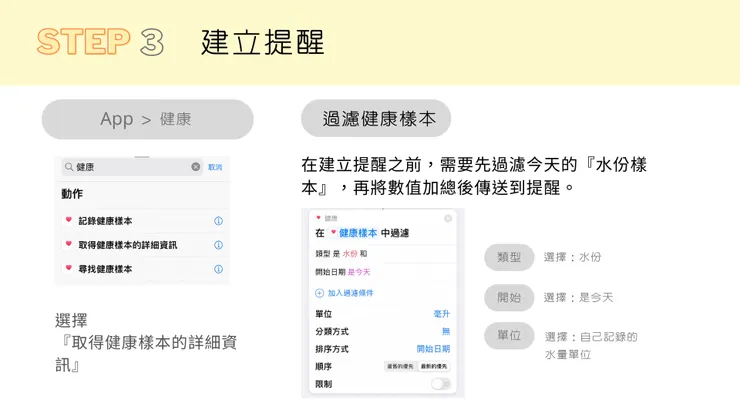Open the 分類方式 dropdown showing 無
740x416 pixels.
click(x=446, y=331)
